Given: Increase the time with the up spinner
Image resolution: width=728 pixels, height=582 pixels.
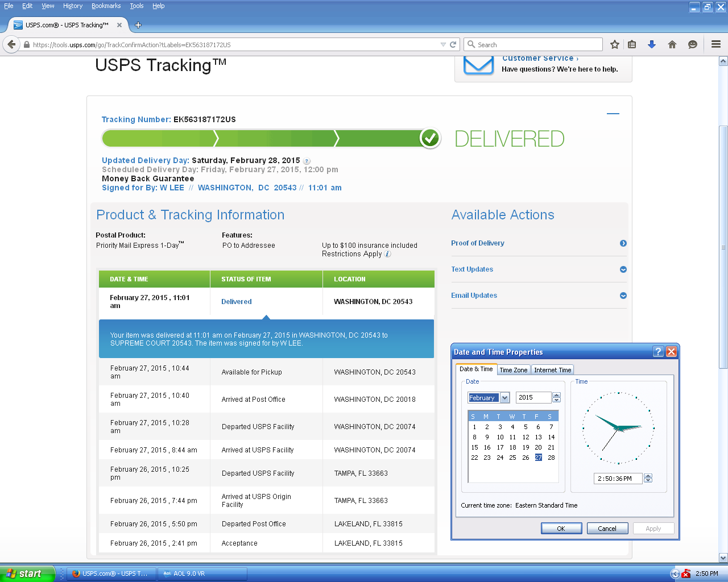Looking at the screenshot, I should coord(648,476).
